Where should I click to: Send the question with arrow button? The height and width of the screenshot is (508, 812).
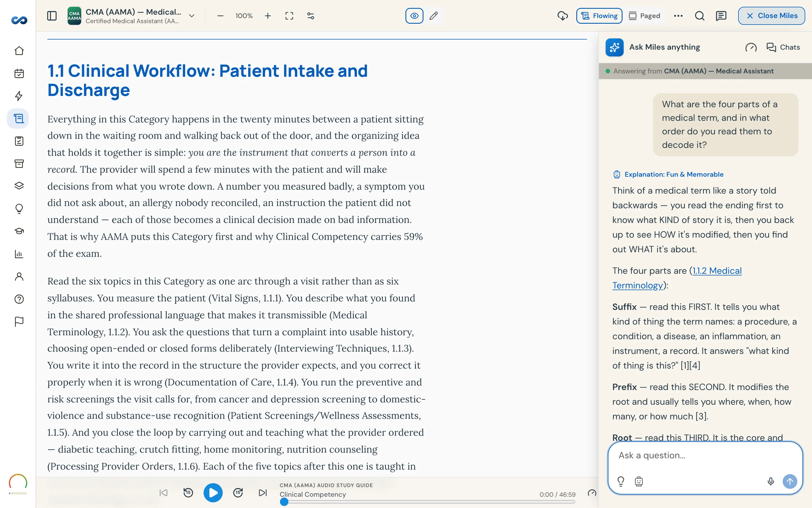pos(790,481)
